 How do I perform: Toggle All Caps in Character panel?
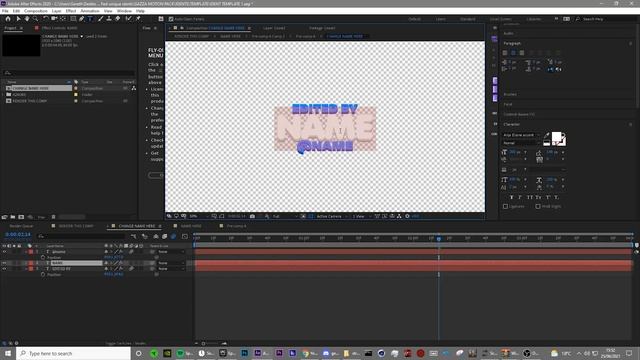530,198
